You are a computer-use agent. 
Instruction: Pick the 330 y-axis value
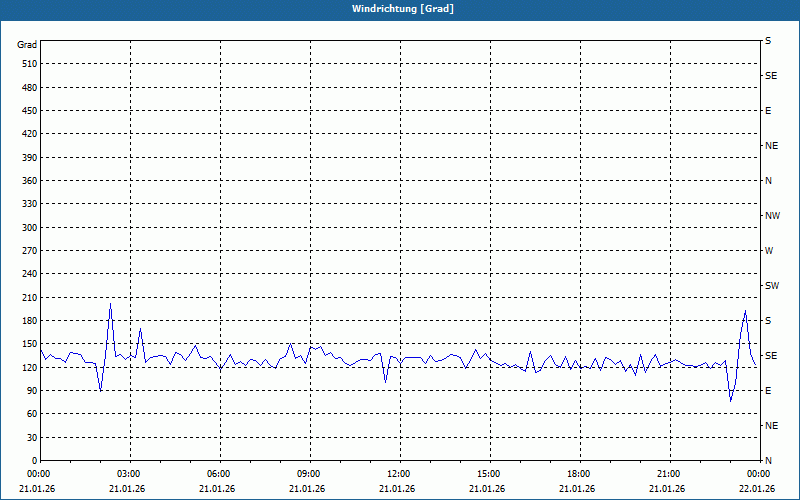coord(30,204)
